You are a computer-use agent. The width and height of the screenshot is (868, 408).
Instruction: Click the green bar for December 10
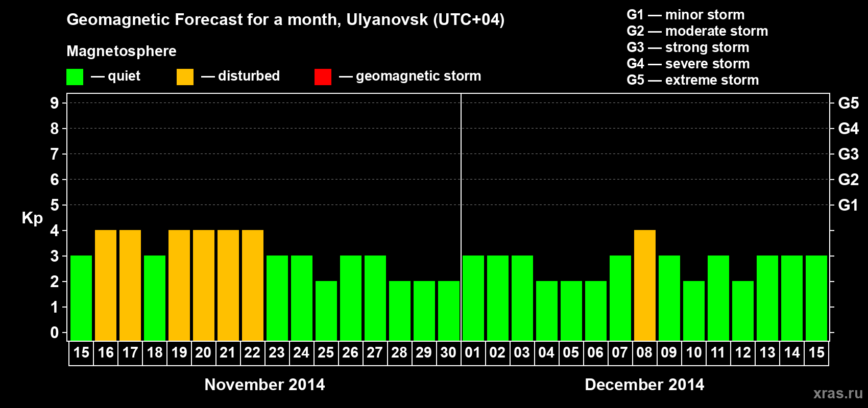[694, 311]
